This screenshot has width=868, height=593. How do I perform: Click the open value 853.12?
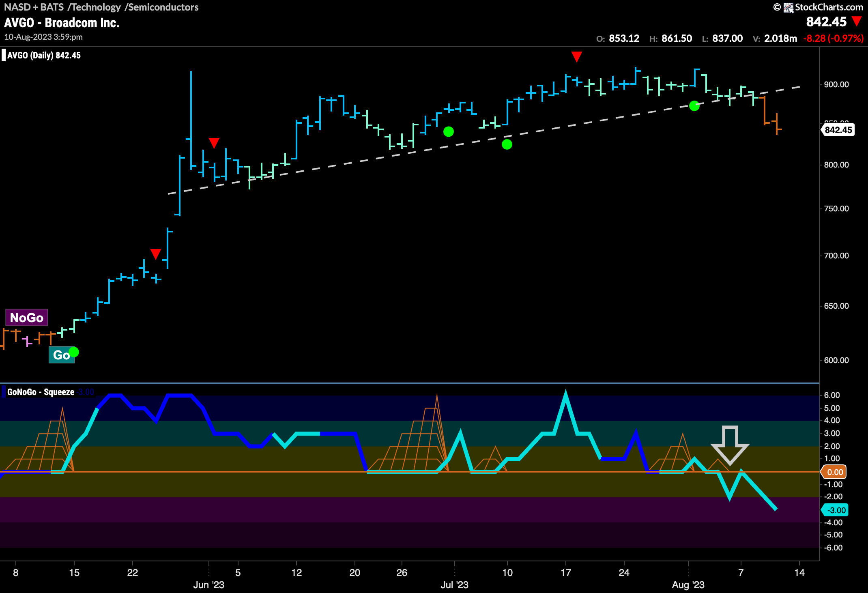click(624, 39)
